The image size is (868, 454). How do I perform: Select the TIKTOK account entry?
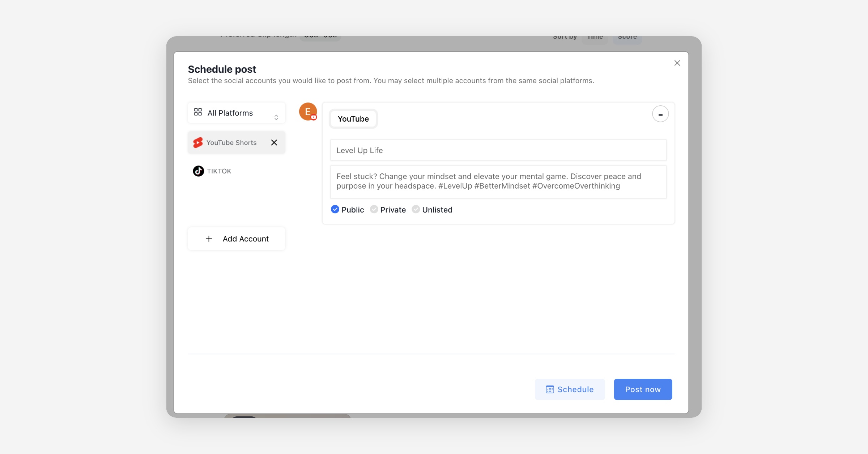219,171
